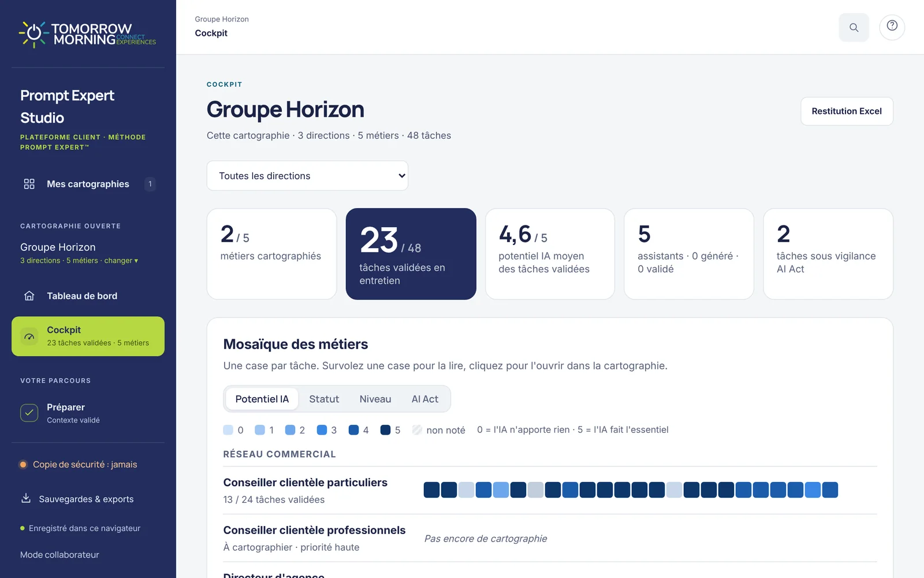The width and height of the screenshot is (924, 578).
Task: Click the 'Pas encore de cartographie' text
Action: click(x=486, y=539)
